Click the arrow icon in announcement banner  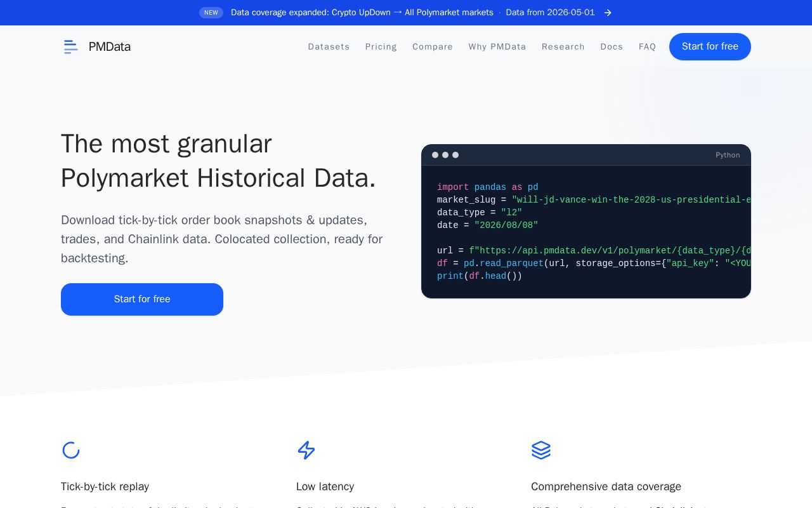click(608, 13)
